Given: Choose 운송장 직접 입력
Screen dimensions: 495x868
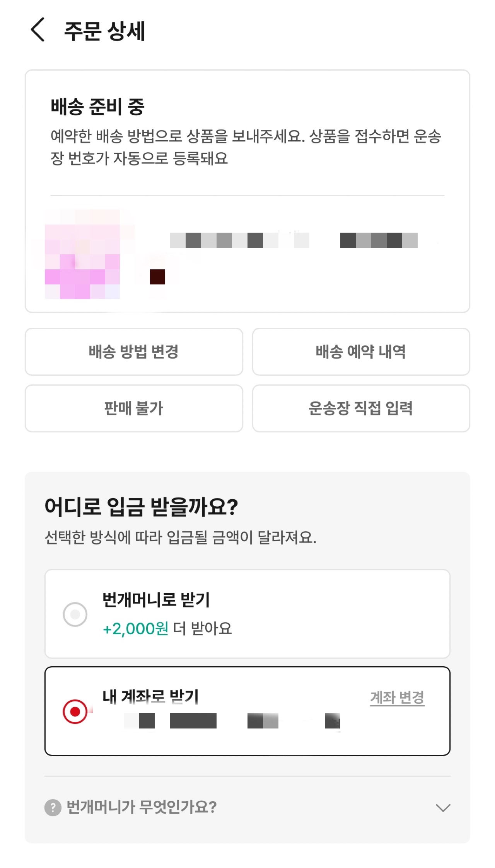Looking at the screenshot, I should [361, 408].
